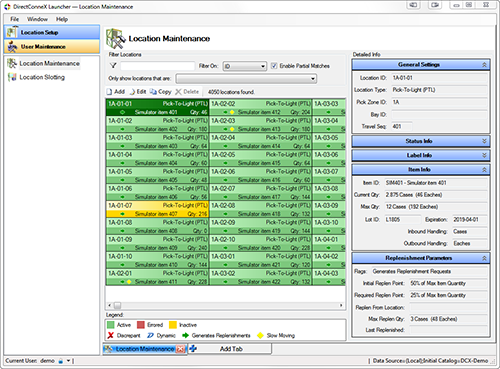
Task: Select location 1A-02-05 in grid
Action: point(261,158)
